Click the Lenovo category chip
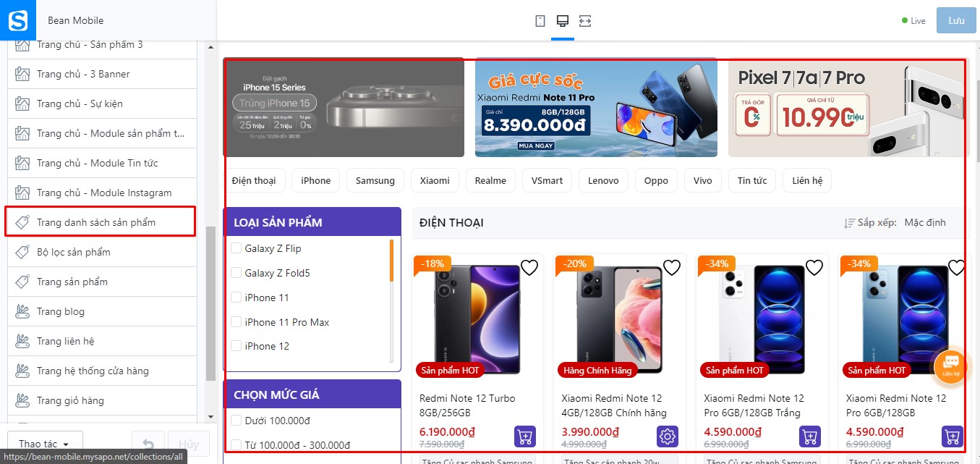Viewport: 980px width, 464px height. (603, 180)
